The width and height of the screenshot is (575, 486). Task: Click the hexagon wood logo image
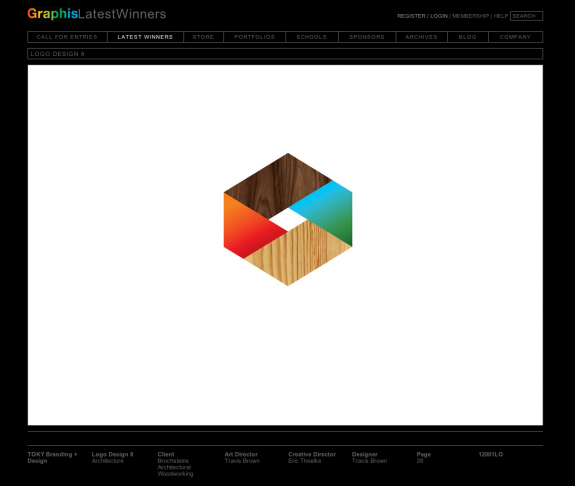(288, 219)
